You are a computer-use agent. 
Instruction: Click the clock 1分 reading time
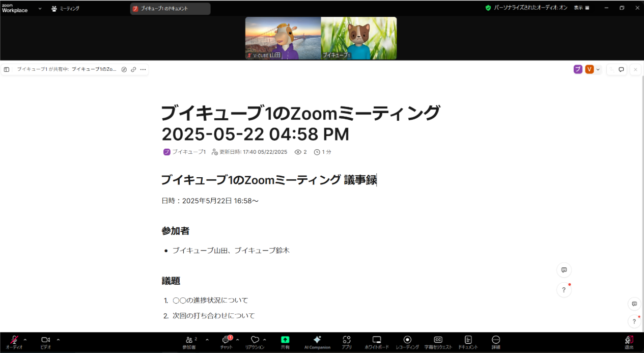(x=323, y=152)
